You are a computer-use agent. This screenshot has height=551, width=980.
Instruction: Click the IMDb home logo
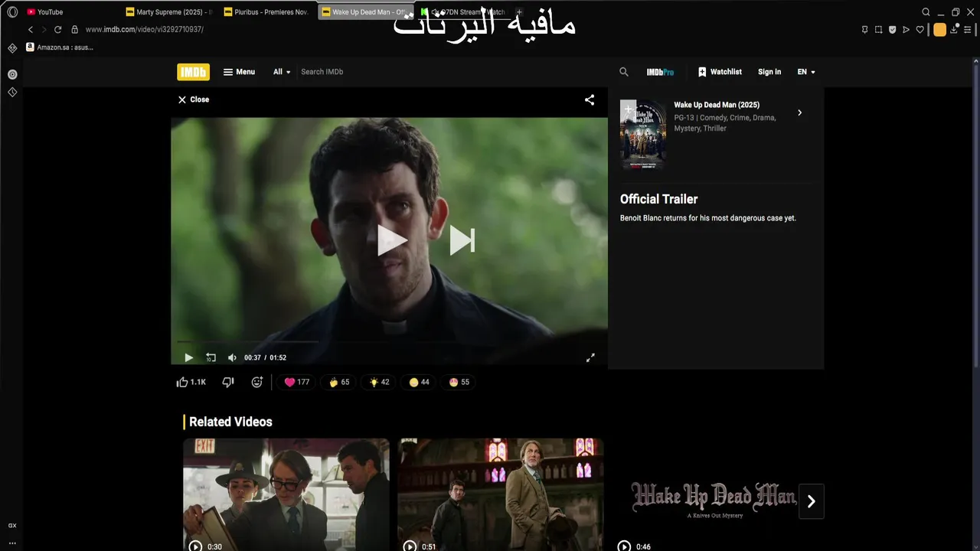click(193, 72)
